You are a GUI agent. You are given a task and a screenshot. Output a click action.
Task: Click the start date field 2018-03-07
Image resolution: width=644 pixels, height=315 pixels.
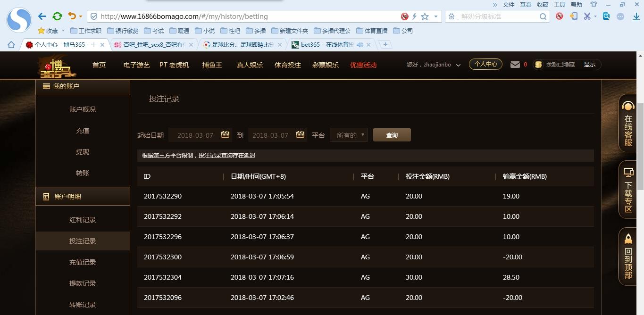[x=200, y=135]
